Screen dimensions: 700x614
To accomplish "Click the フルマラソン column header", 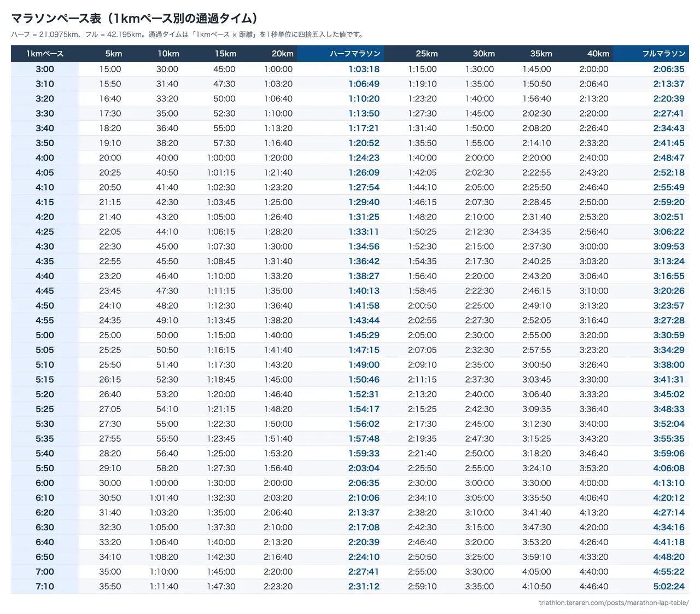I will [663, 54].
